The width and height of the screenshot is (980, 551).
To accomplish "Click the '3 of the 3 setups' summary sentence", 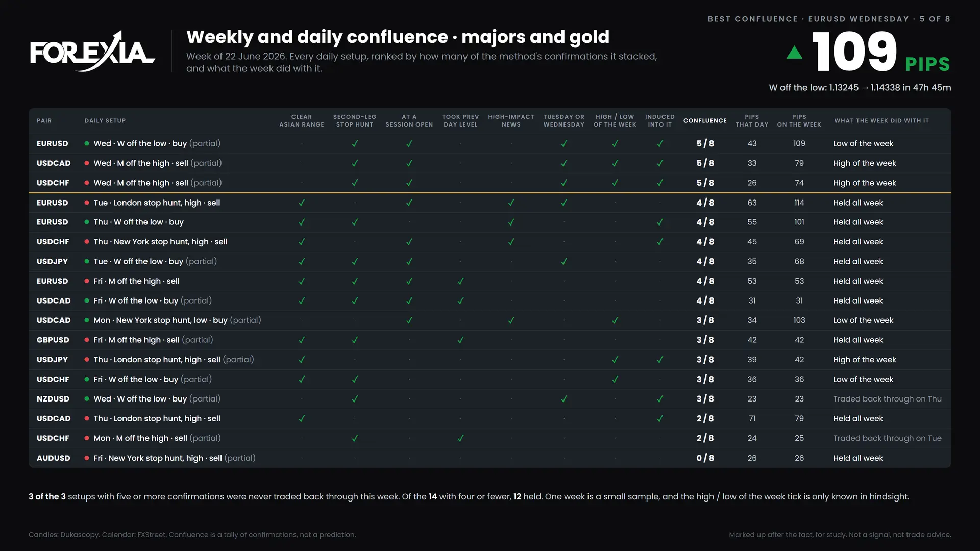I will coord(469,496).
